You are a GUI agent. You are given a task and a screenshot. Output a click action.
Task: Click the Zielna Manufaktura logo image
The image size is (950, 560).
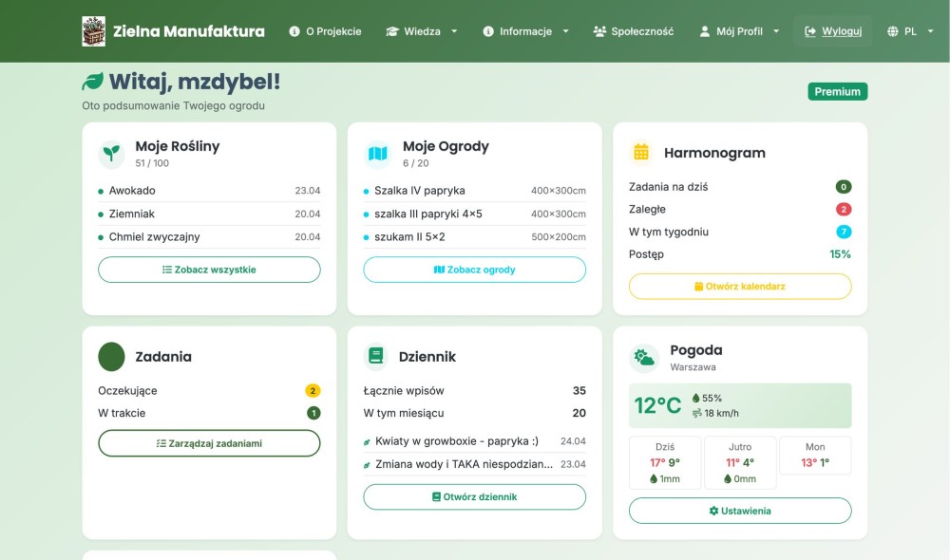pos(93,31)
